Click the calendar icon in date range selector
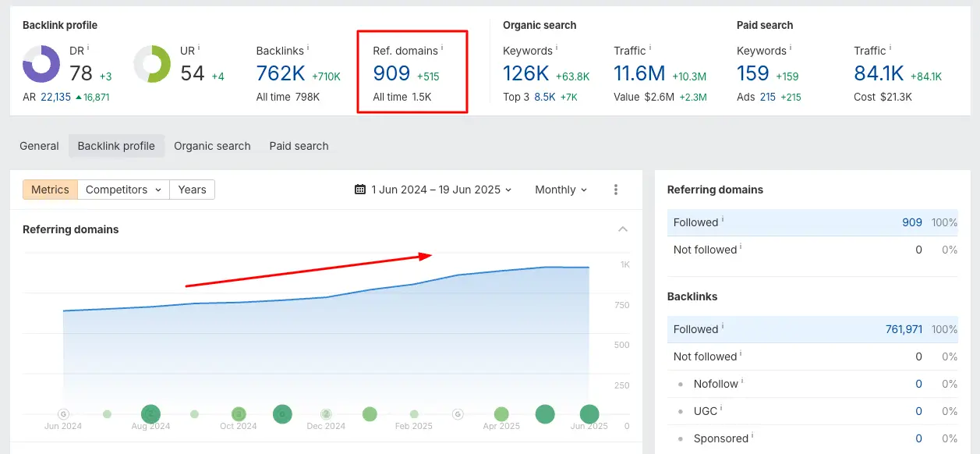980x454 pixels. (x=359, y=190)
